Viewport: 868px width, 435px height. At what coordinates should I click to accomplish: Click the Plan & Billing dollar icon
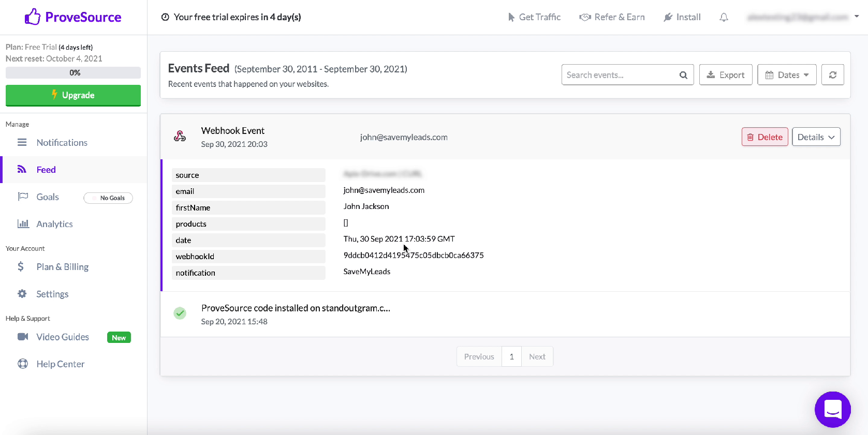click(x=21, y=266)
